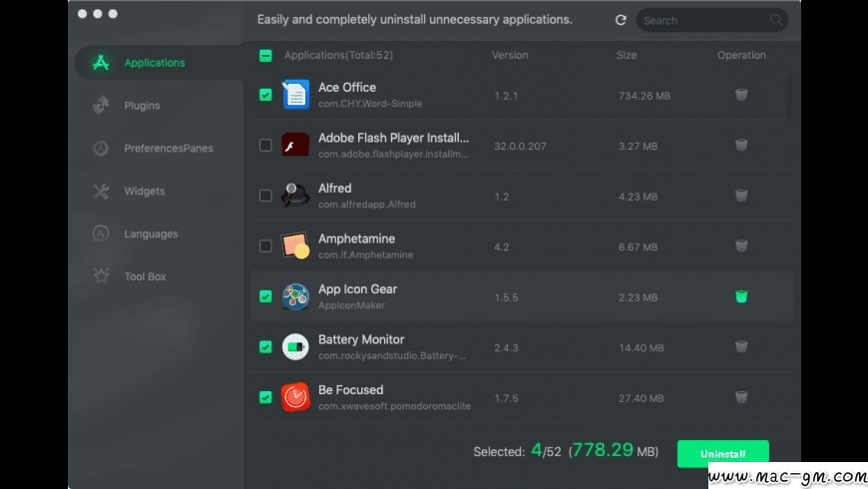Enable the Amphetamine checkbox

(265, 245)
